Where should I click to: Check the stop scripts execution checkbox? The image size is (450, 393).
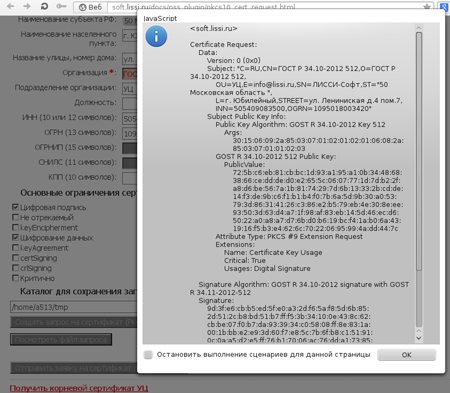tap(148, 355)
